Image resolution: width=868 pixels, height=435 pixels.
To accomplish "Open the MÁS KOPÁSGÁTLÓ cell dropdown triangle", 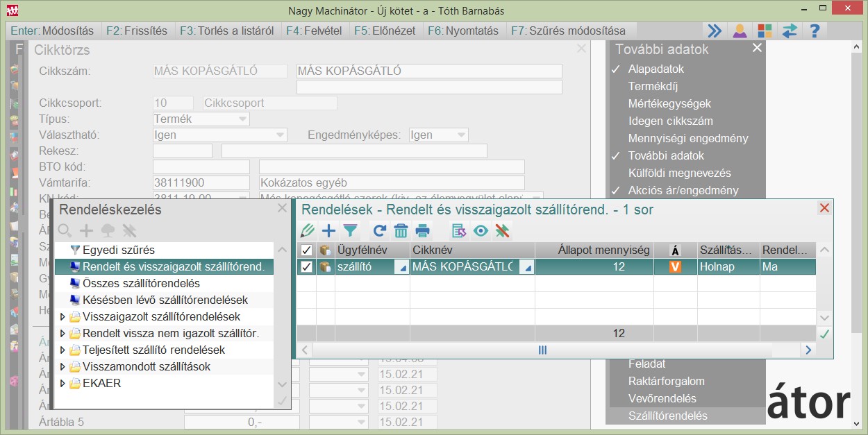I will pos(527,268).
